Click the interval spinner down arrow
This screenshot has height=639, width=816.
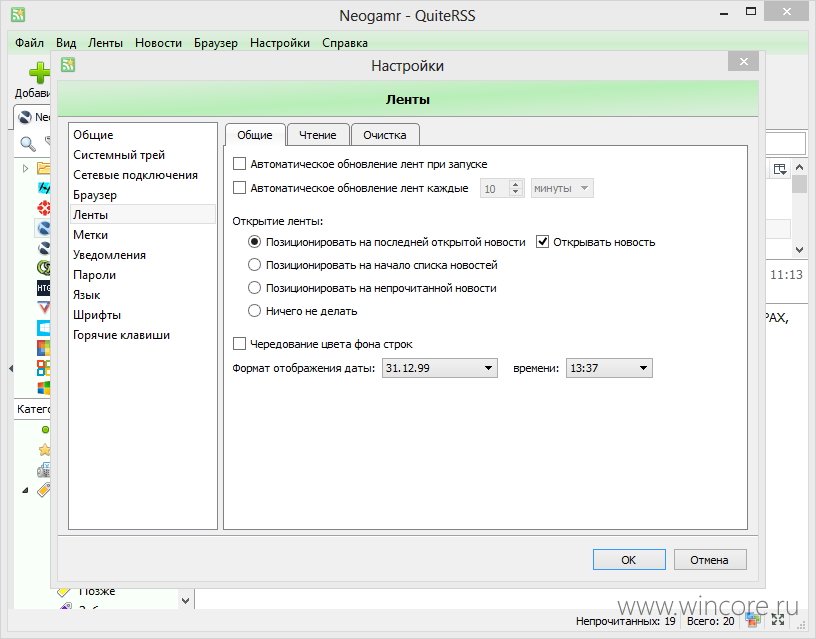[515, 193]
